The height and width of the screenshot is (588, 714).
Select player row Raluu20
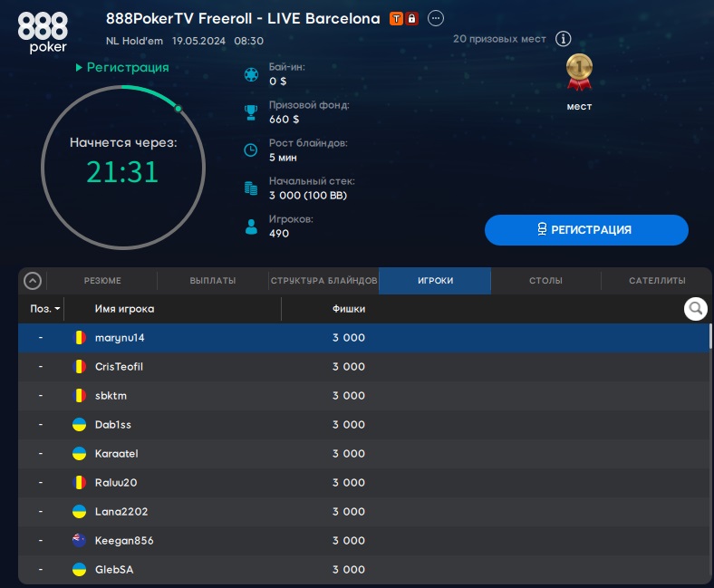363,482
